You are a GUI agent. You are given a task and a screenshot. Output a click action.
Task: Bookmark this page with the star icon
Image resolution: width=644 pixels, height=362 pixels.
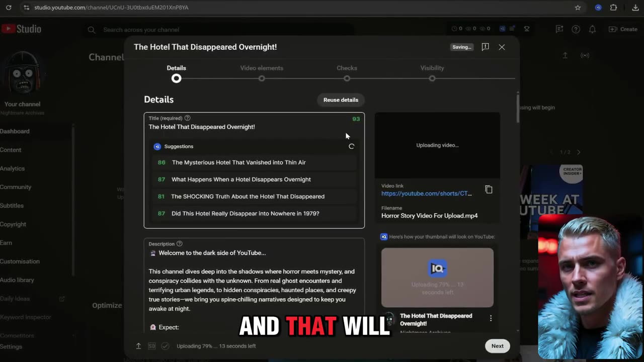pos(578,8)
